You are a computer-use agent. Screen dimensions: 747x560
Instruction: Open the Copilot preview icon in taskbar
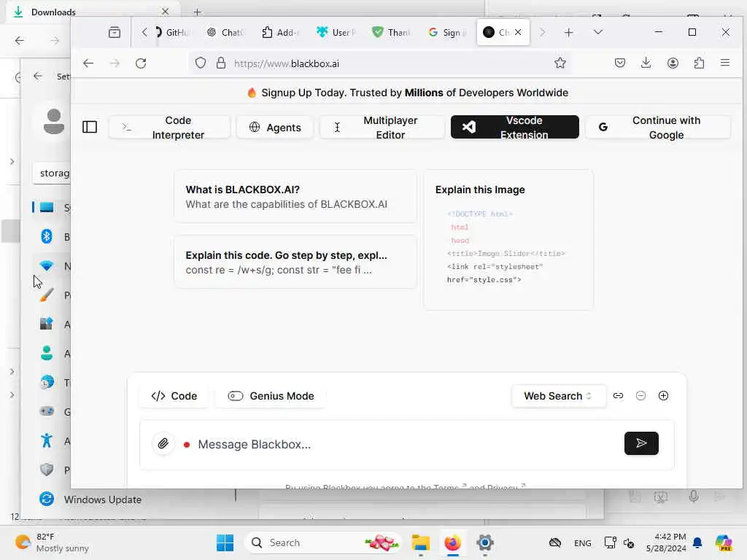(x=724, y=542)
